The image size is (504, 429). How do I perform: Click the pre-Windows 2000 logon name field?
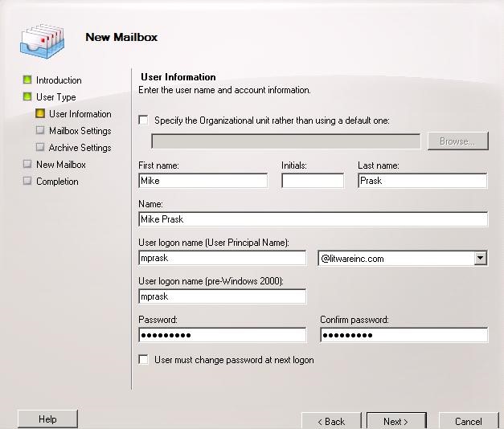click(223, 296)
